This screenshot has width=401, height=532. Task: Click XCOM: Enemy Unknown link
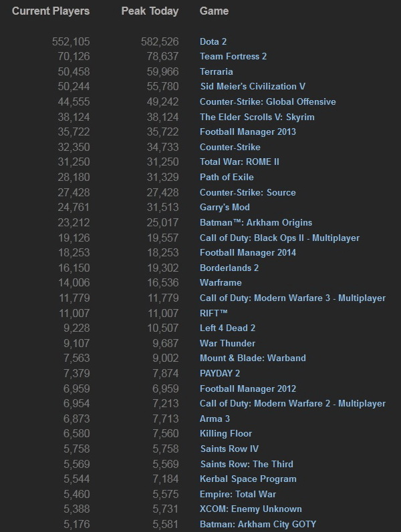coord(251,509)
